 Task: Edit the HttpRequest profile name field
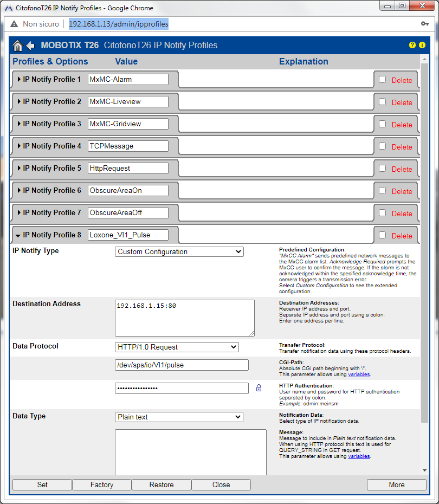[x=128, y=168]
